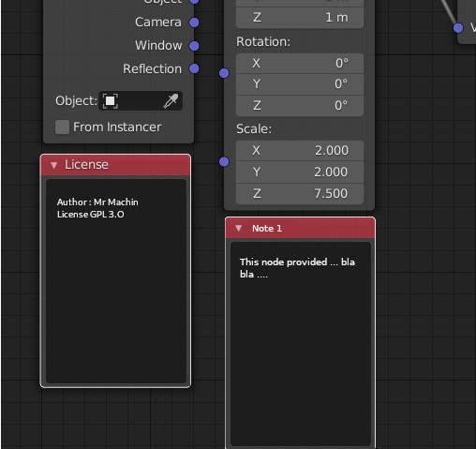Click the 'License GPL 3.0' text
Screen dimensions: 476x449
(x=91, y=215)
